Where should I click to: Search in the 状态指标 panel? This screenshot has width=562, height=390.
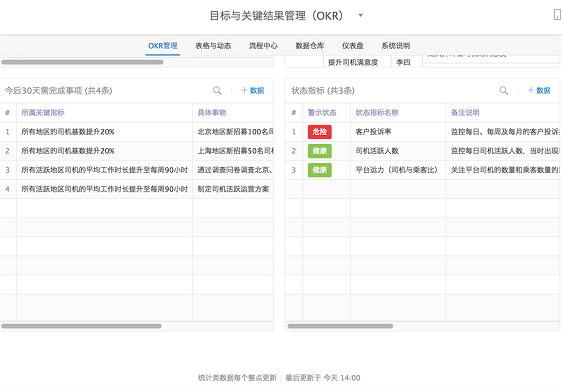point(504,90)
